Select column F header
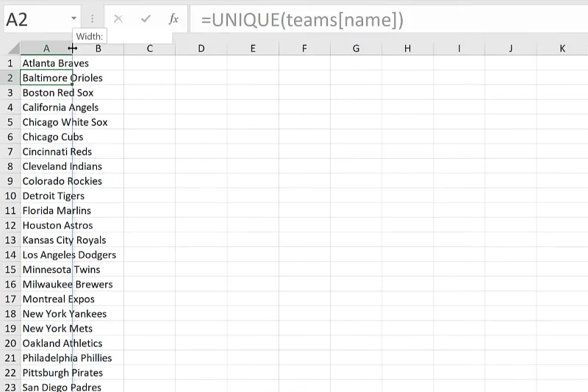This screenshot has height=392, width=588. pos(304,49)
